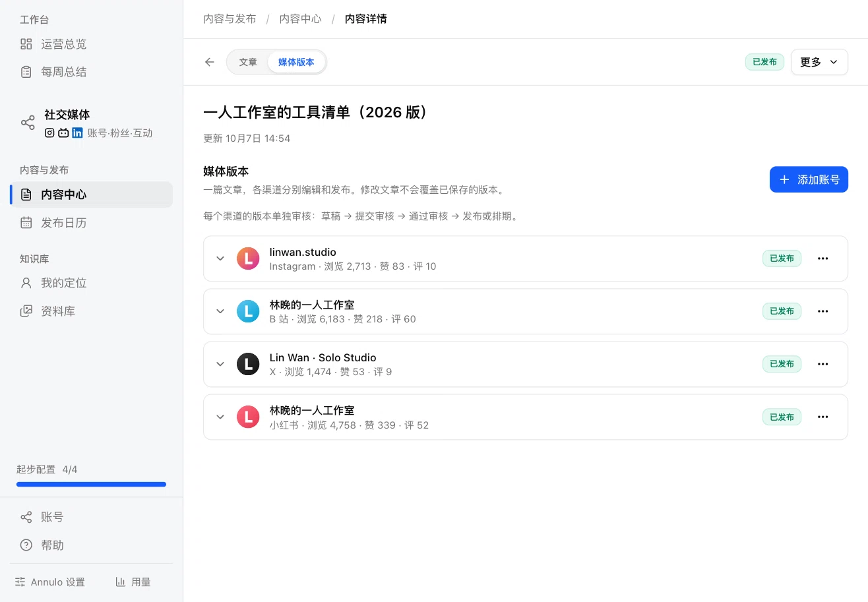
Task: Open Annulo 设置
Action: pos(50,582)
